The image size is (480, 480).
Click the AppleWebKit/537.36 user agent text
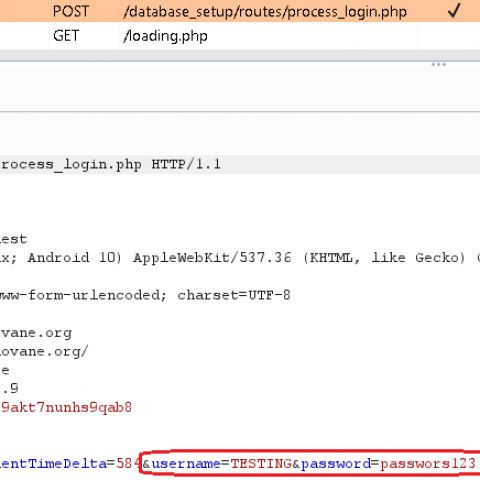pos(212,258)
